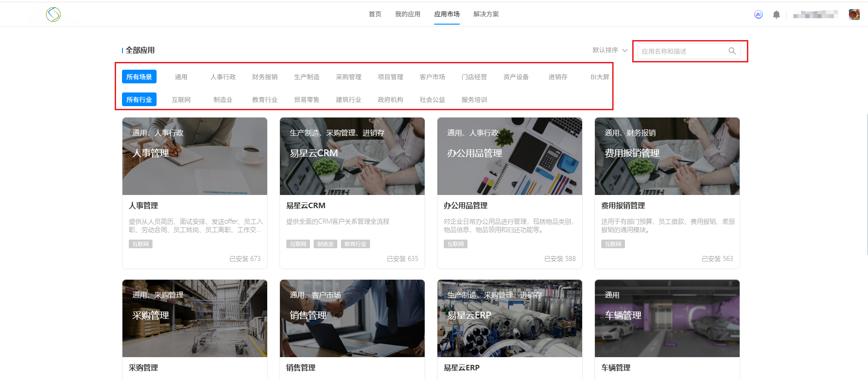This screenshot has height=379, width=868.
Task: Click the user avatar picture
Action: [854, 15]
